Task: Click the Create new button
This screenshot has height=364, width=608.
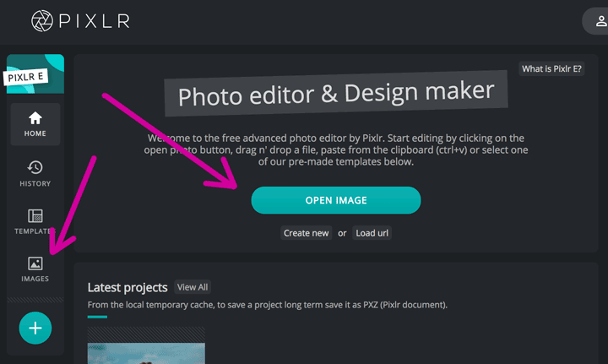Action: click(x=307, y=233)
